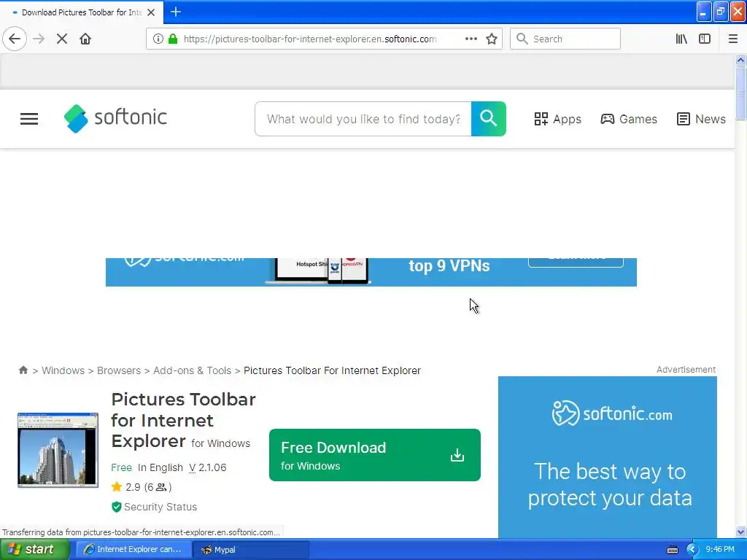
Task: Switch to Internet Explorer taskbar window
Action: click(133, 550)
